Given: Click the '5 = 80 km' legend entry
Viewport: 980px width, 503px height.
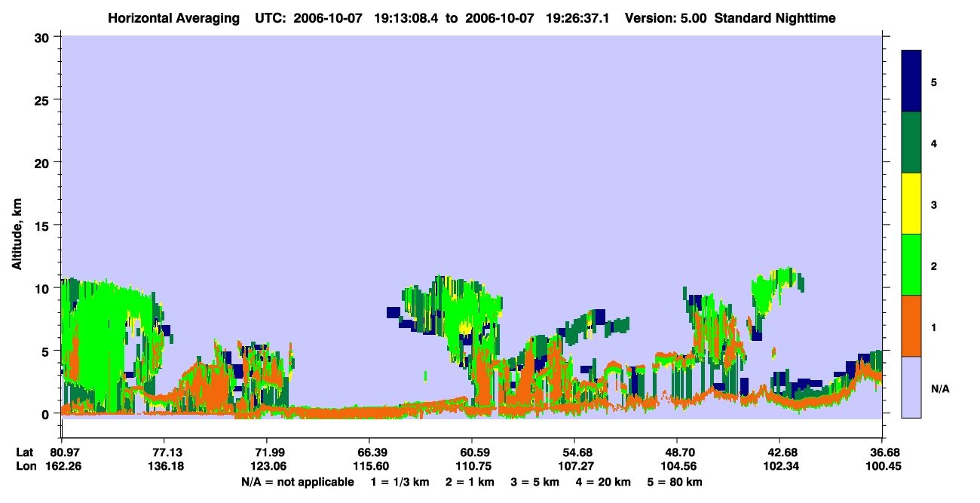Looking at the screenshot, I should (x=676, y=482).
